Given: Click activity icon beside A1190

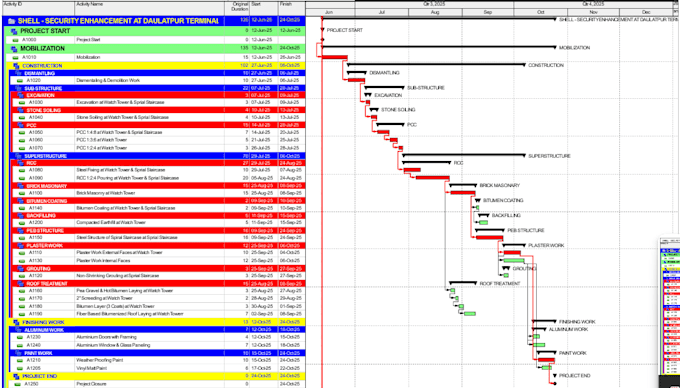Looking at the screenshot, I should [x=22, y=314].
